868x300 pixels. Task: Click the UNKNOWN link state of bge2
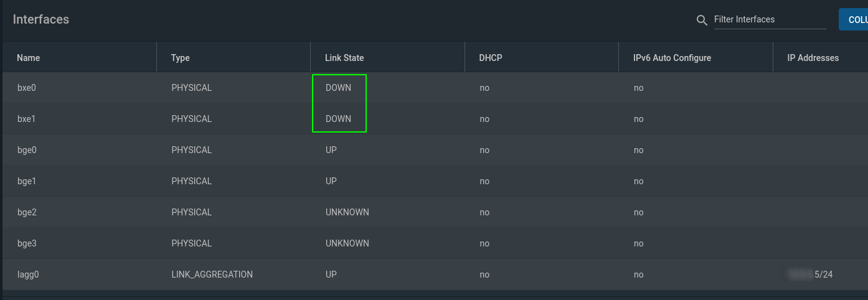347,212
